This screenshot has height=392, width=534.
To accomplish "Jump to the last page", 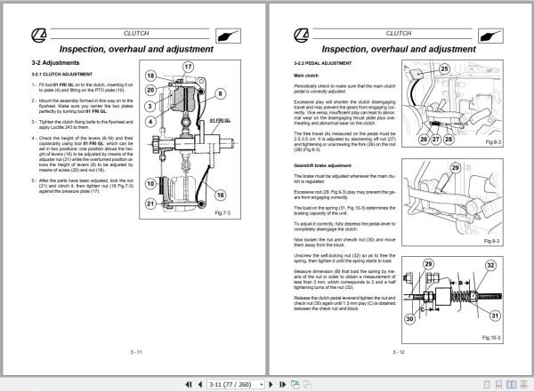I will pos(282,385).
